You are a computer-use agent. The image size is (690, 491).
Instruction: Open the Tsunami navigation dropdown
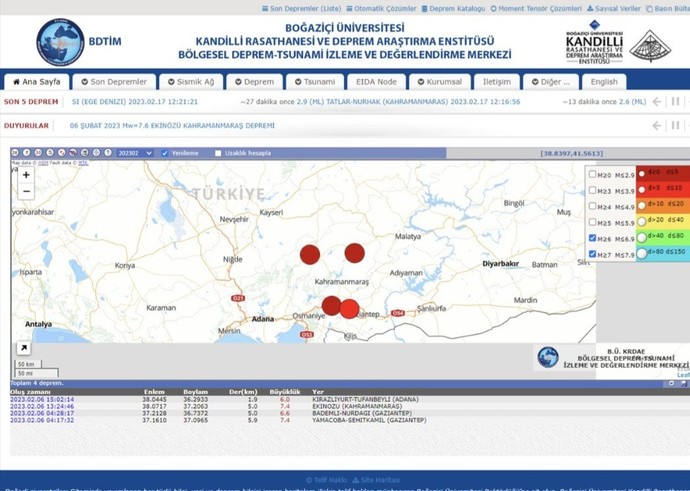tap(315, 82)
